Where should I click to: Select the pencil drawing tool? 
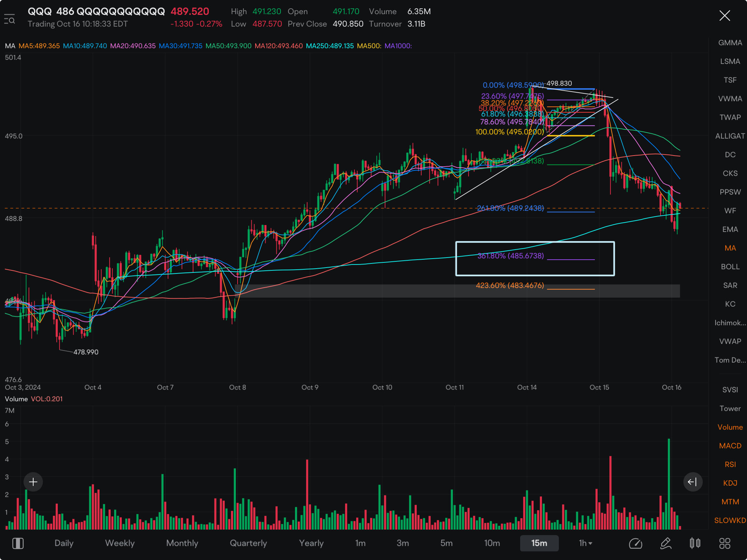pos(666,543)
